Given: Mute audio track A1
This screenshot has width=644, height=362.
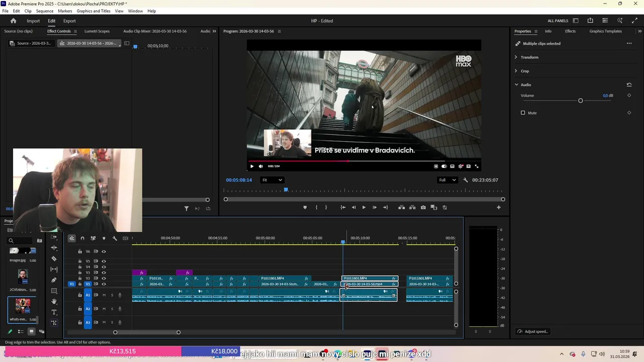Looking at the screenshot, I should (104, 295).
